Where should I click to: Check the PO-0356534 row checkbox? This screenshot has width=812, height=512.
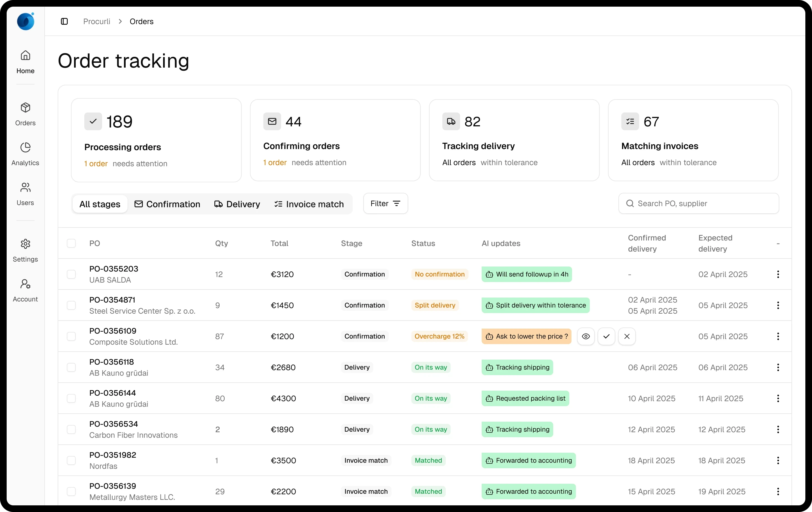71,429
